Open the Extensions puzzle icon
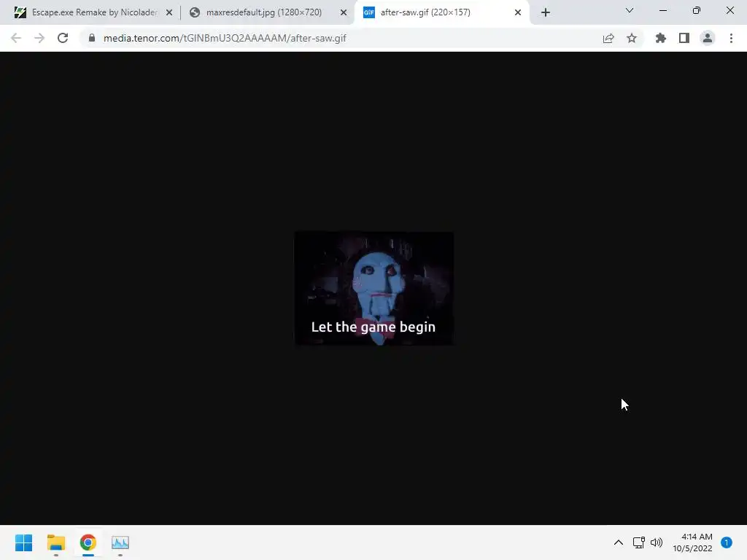The height and width of the screenshot is (560, 747). click(x=660, y=38)
